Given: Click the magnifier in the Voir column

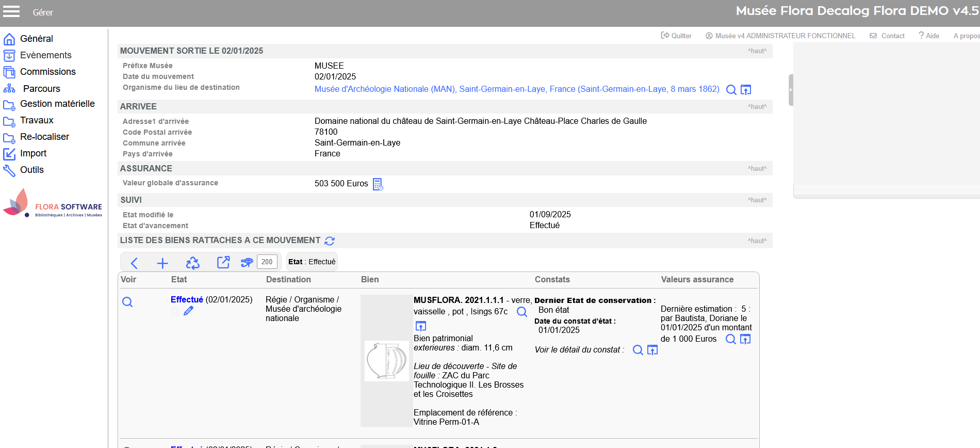Looking at the screenshot, I should (127, 302).
